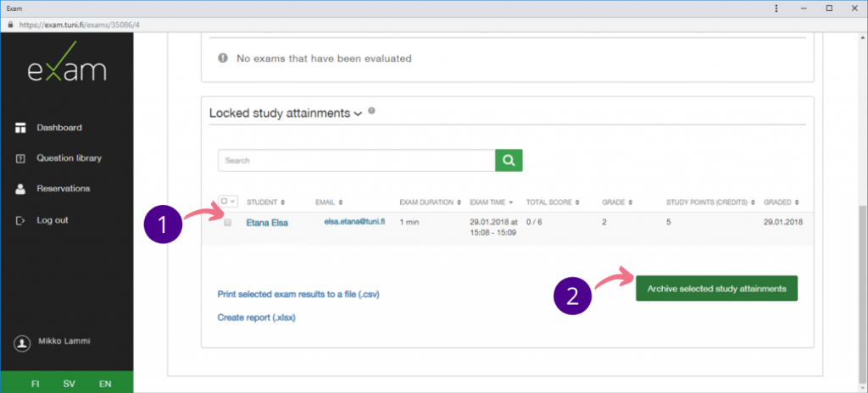Sort table by Exam time column
Screen dimensions: 868x393
(491, 202)
